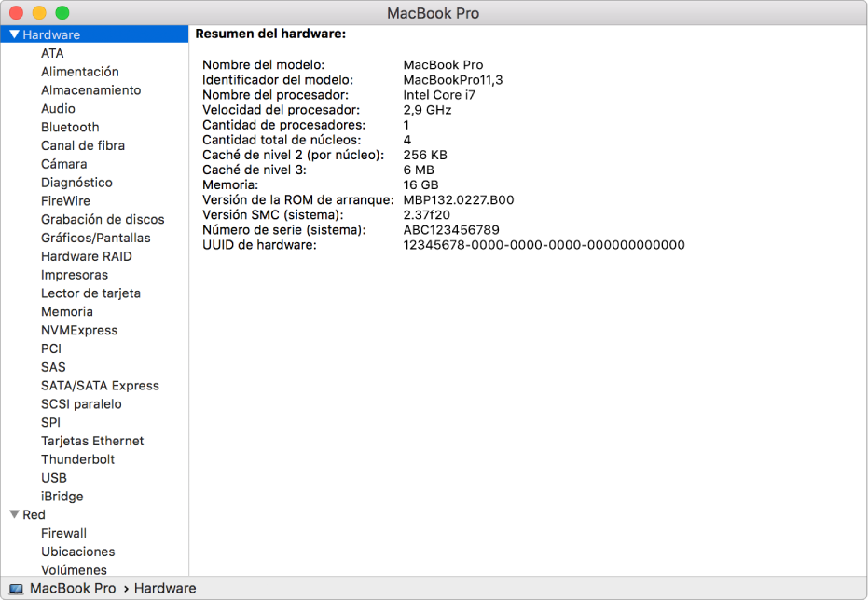Select Bluetooth in the sidebar
868x600 pixels.
click(70, 128)
